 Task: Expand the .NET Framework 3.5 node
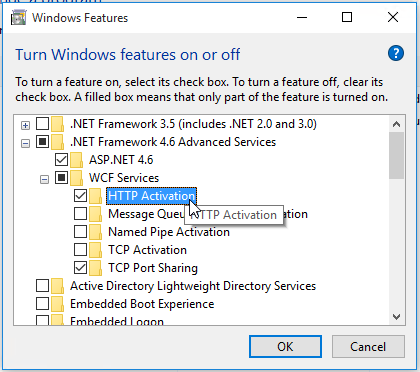point(25,126)
